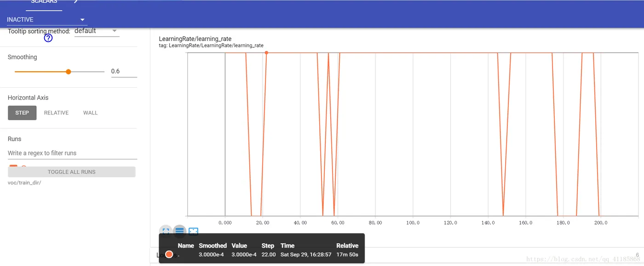644x266 pixels.
Task: Switch to the SCALARS tab
Action: coord(44,2)
